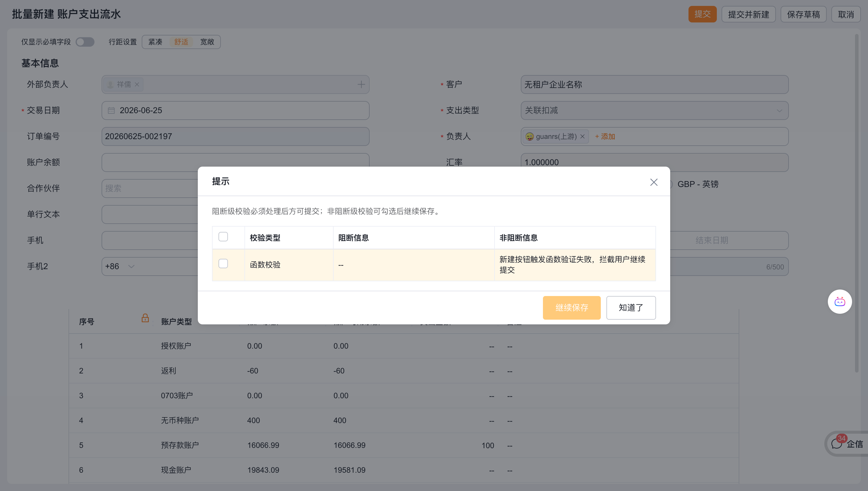Open the 企信 chat bubble icon
The width and height of the screenshot is (868, 491).
[x=837, y=444]
